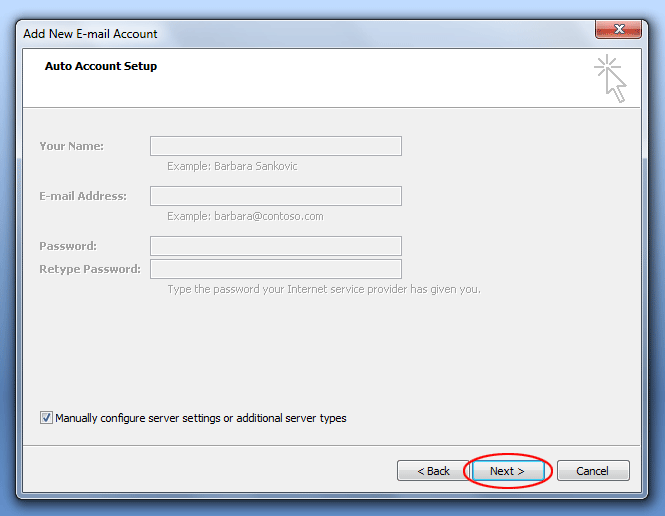This screenshot has width=665, height=516.
Task: Click the 'Retype Password:' label
Action: click(x=90, y=269)
